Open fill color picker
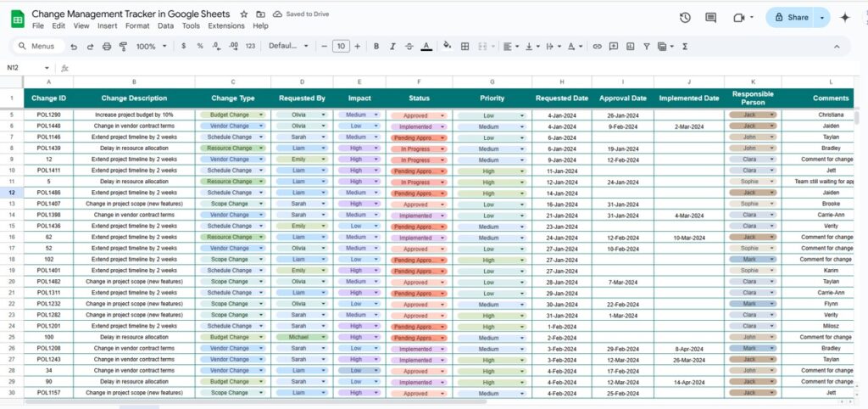 coord(448,47)
